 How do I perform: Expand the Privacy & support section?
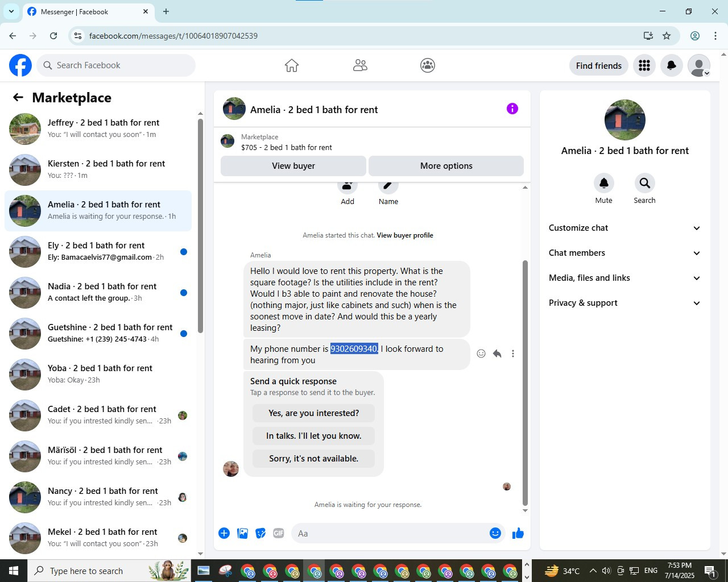coord(624,303)
